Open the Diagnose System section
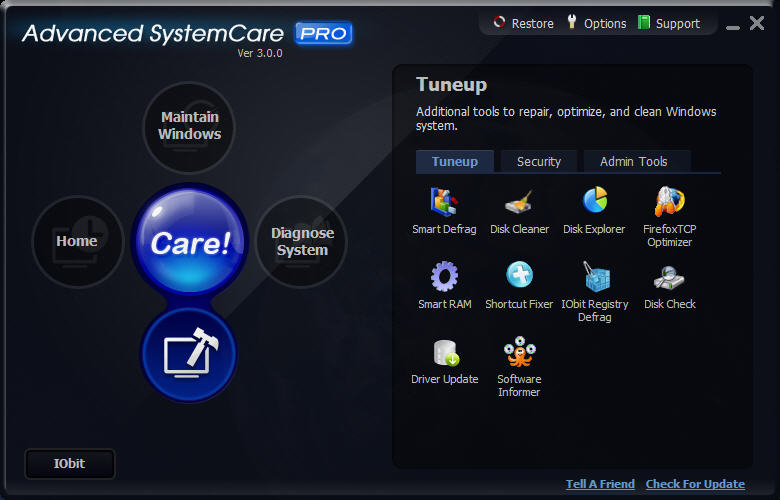Image resolution: width=780 pixels, height=500 pixels. (x=301, y=242)
